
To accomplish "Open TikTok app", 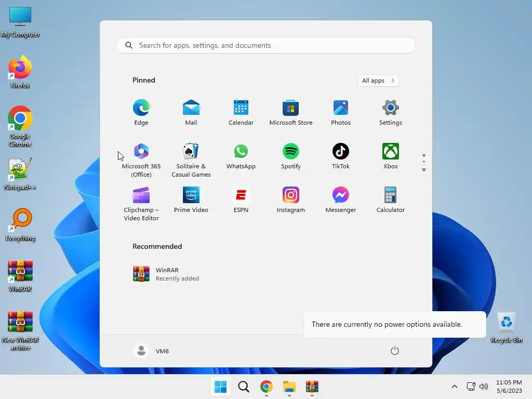I will pyautogui.click(x=341, y=156).
